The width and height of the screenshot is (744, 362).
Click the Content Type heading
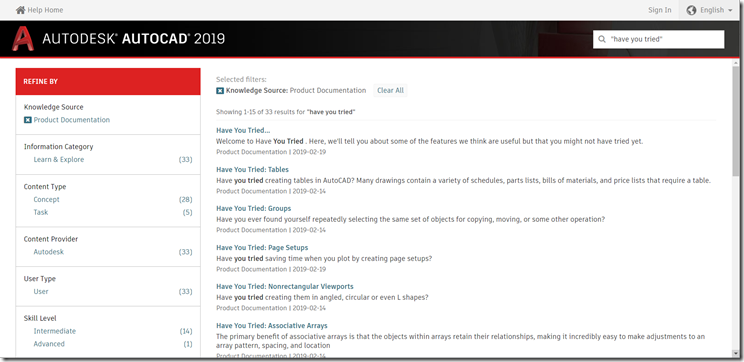(x=45, y=186)
